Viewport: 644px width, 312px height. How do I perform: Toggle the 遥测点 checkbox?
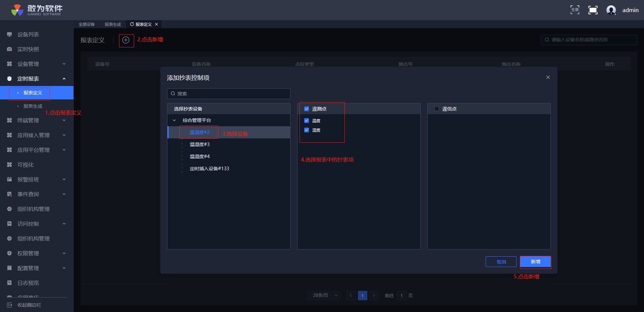coord(307,109)
